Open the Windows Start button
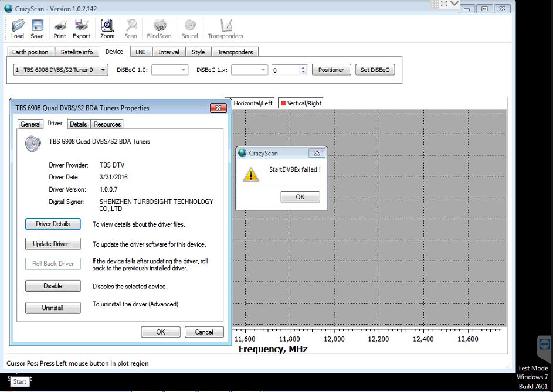Viewport: 553px width, 392px height. click(20, 381)
